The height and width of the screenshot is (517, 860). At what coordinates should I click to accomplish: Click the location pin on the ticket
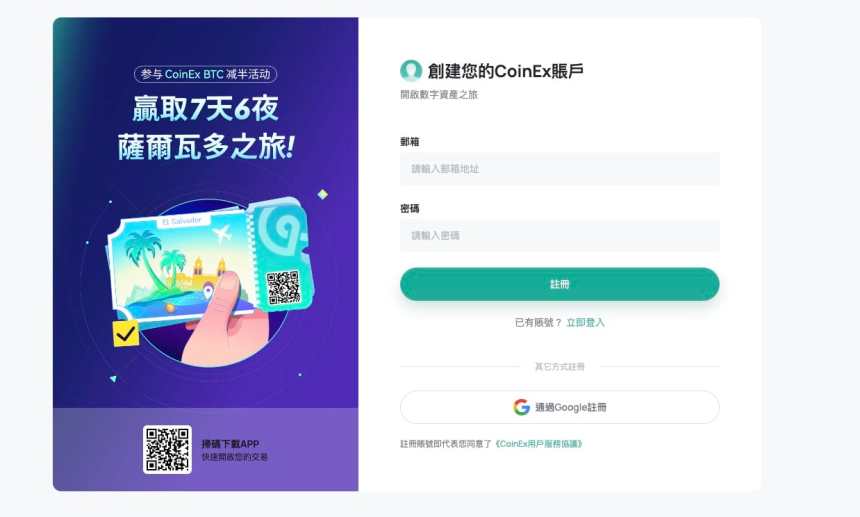[208, 292]
